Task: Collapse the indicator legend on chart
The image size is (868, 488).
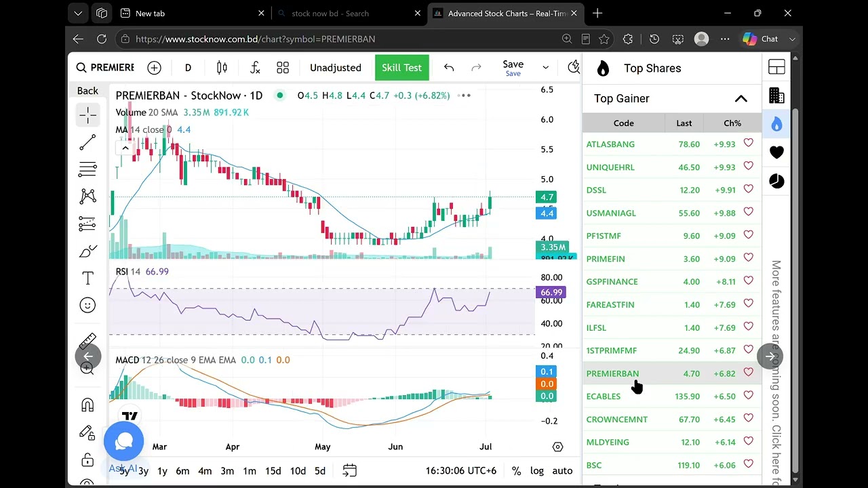Action: pos(125,148)
